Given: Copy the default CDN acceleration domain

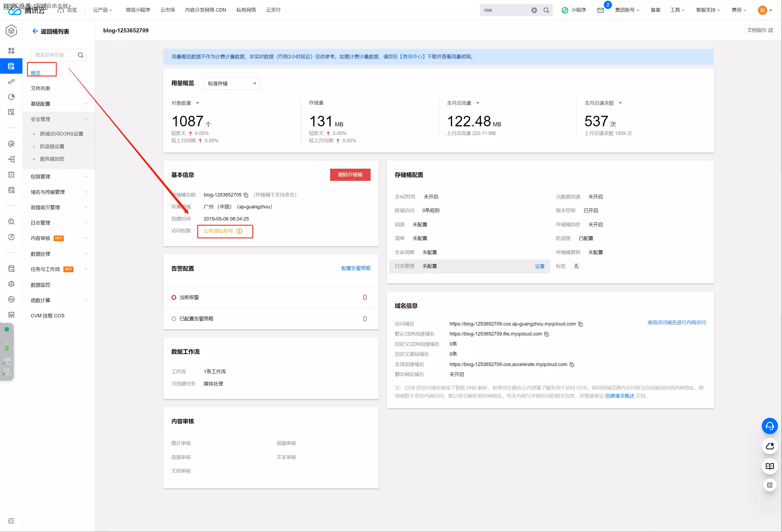Looking at the screenshot, I should pos(546,334).
